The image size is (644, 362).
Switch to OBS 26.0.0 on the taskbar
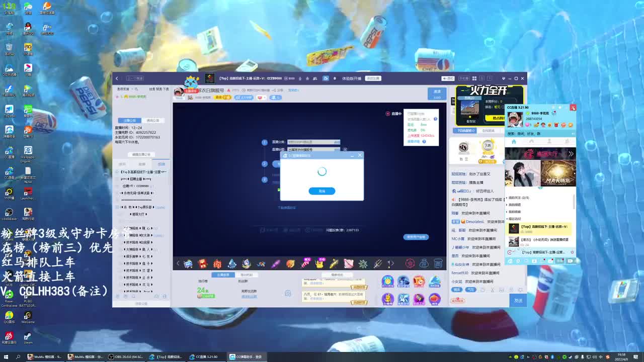(126, 357)
